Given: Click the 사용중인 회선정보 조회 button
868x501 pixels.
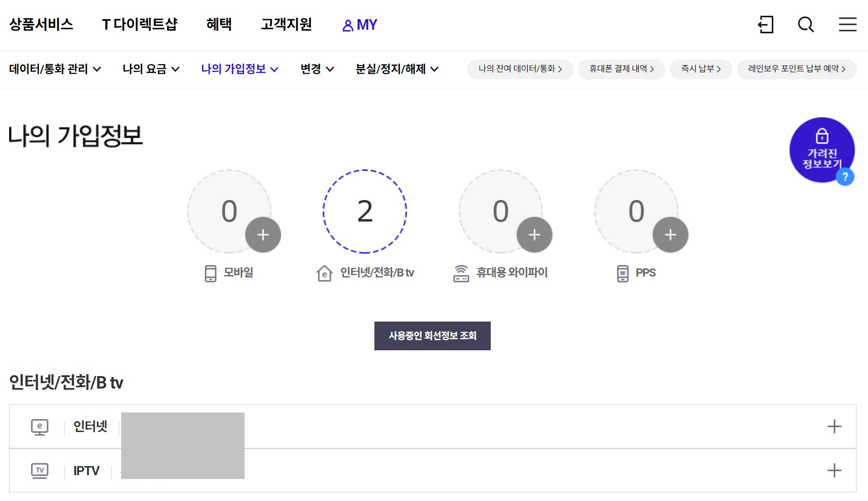Looking at the screenshot, I should (x=432, y=336).
